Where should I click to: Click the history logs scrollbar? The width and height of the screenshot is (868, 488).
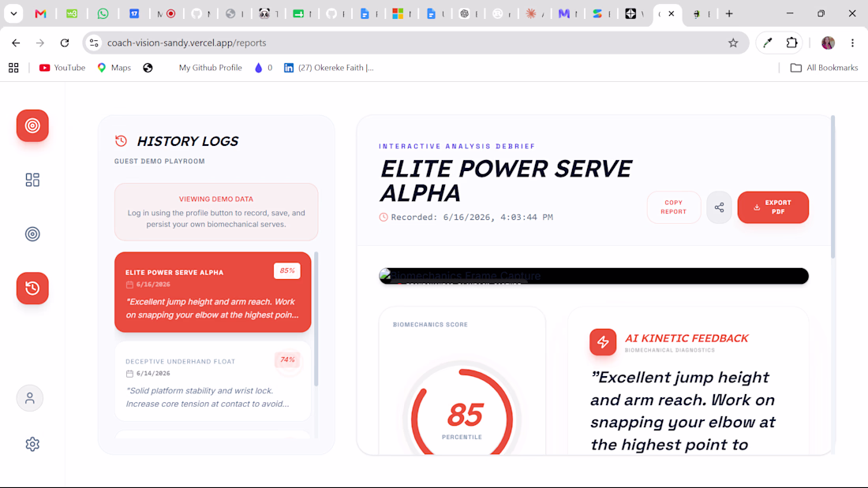point(316,319)
